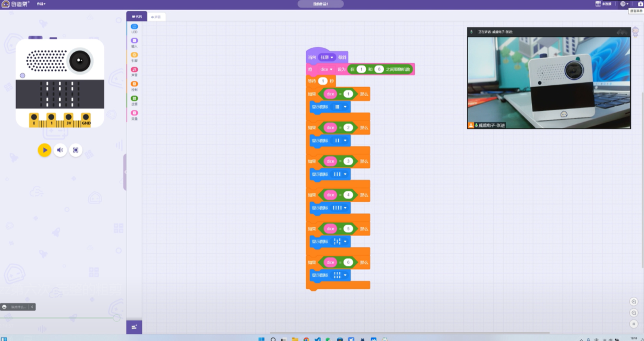Click the yellow play button to run the simulator

coord(45,150)
